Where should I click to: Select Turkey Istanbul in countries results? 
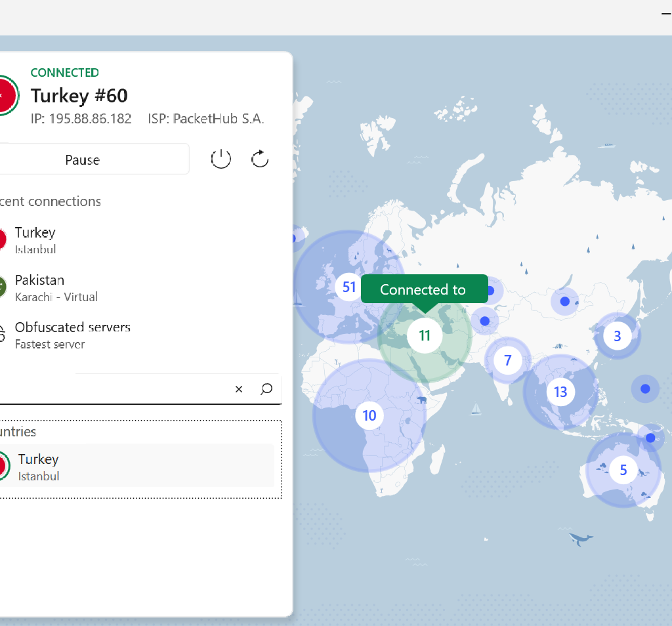136,466
